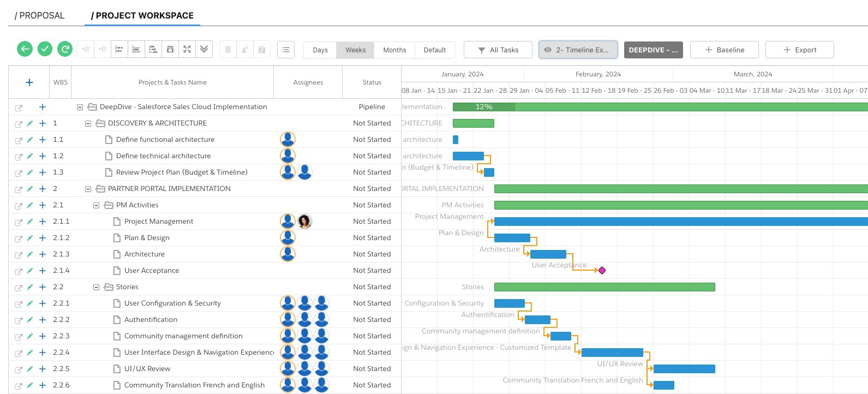Screen dimensions: 868x394
Task: Click the baseline bars toolbar icon
Action: 136,50
